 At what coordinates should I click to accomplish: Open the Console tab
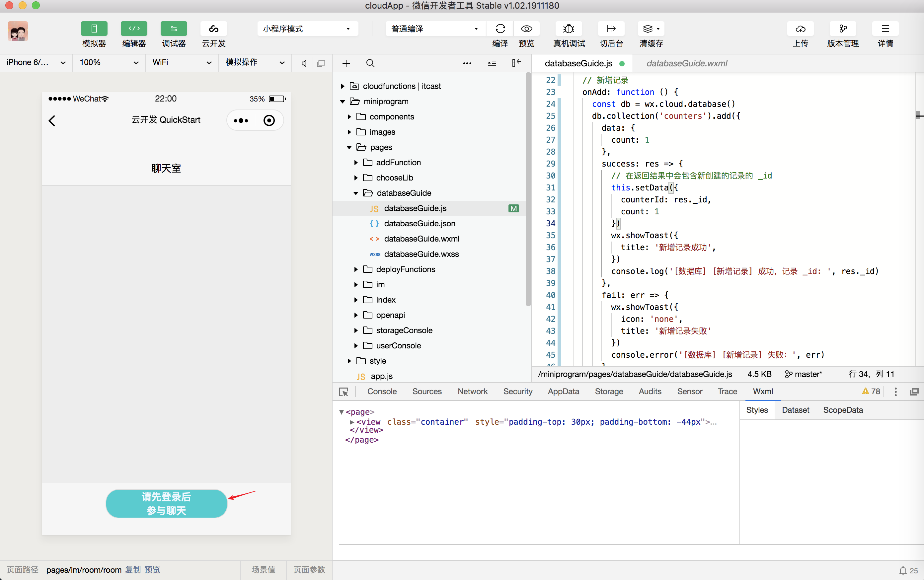[x=382, y=391]
